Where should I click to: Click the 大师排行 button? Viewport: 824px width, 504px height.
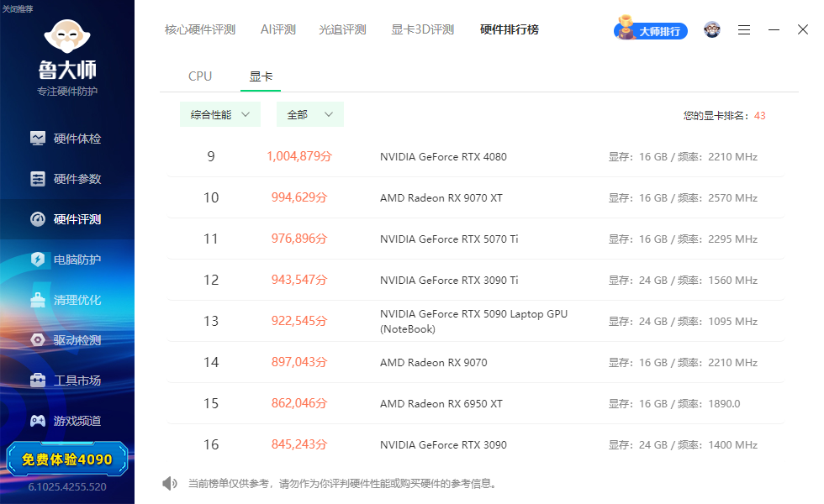(x=651, y=30)
